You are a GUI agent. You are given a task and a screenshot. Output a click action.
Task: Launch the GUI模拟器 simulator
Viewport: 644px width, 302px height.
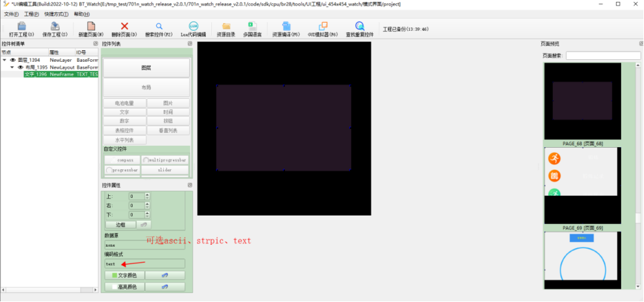coord(323,29)
